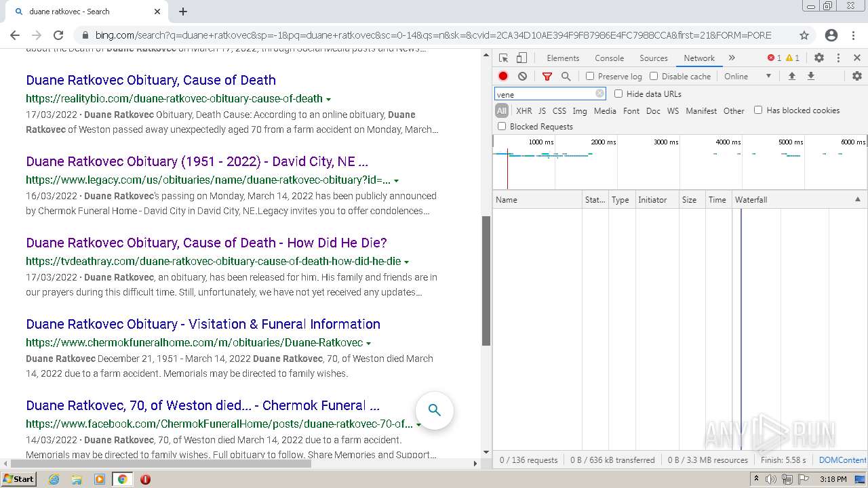868x488 pixels.
Task: Close the DevTools panel
Action: 857,58
